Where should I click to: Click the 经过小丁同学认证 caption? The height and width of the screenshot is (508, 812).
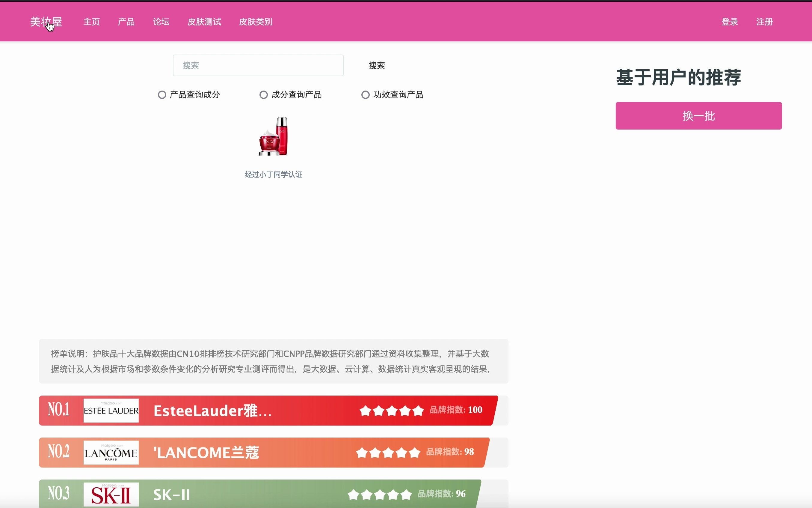coord(274,174)
